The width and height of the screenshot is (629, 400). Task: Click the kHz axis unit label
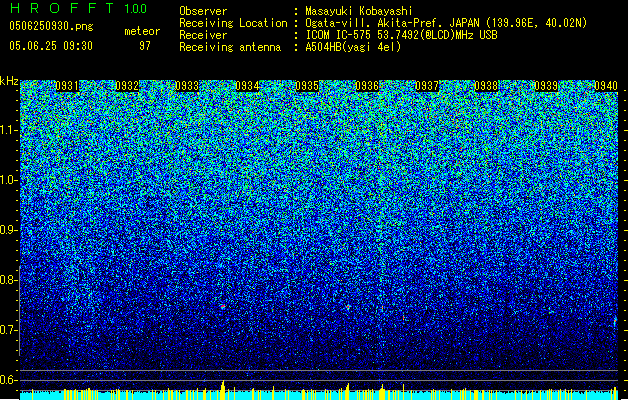tap(9, 81)
